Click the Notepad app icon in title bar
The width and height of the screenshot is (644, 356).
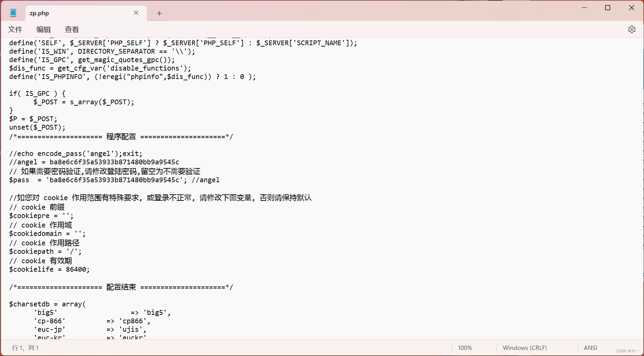click(13, 13)
